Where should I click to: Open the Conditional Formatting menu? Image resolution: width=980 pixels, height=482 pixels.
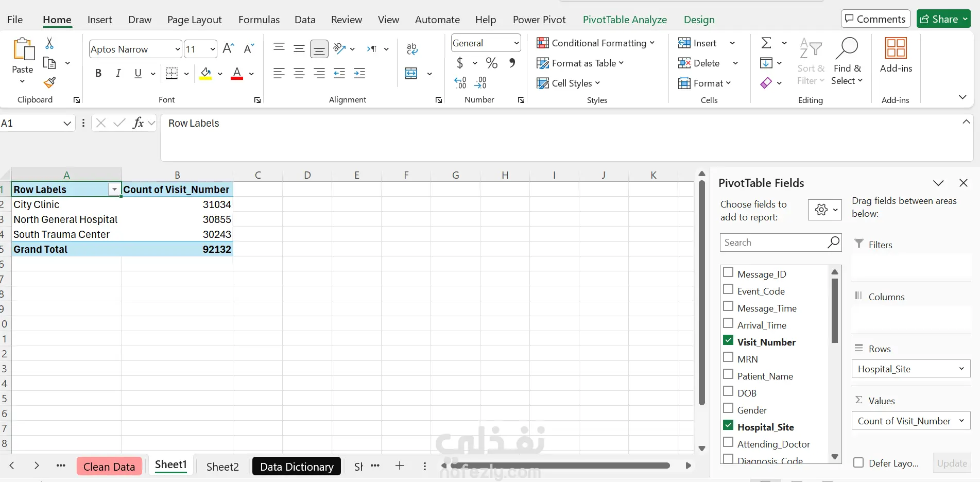pyautogui.click(x=595, y=43)
